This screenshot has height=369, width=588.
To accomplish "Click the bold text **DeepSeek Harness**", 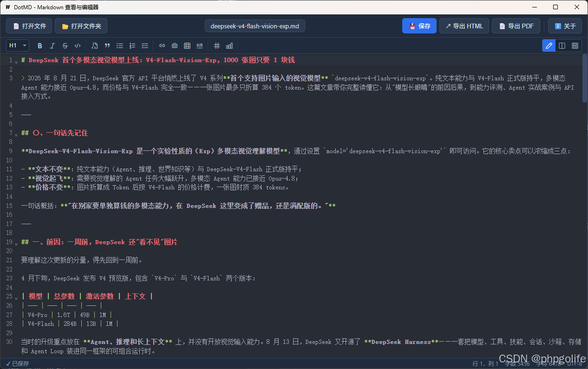I will pyautogui.click(x=401, y=342).
